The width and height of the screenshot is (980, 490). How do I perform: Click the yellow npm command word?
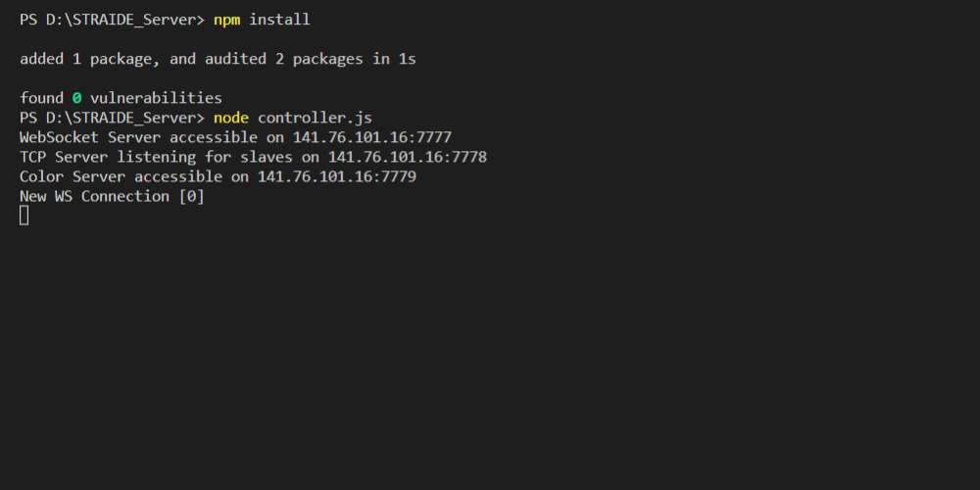(x=227, y=20)
